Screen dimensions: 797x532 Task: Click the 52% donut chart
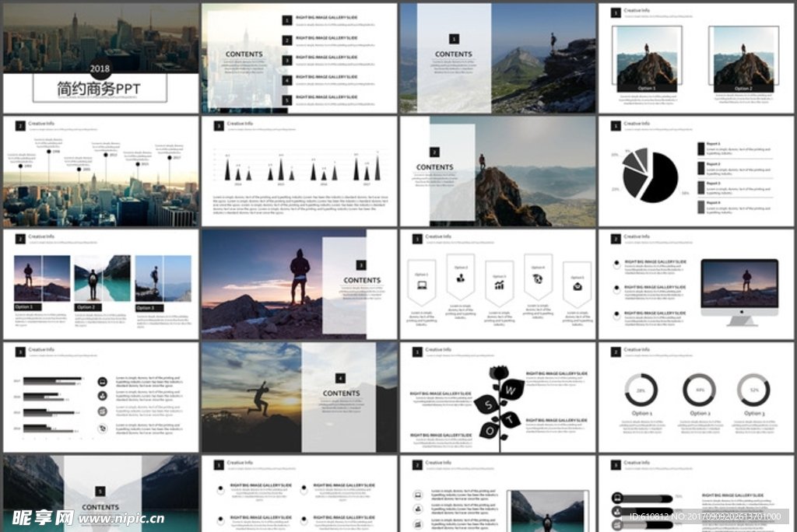point(753,390)
